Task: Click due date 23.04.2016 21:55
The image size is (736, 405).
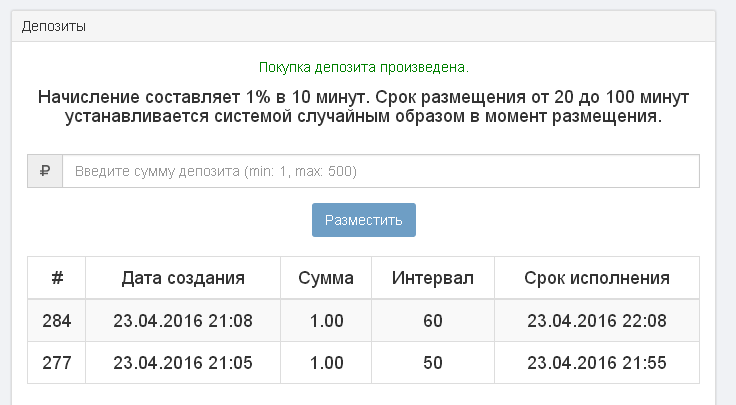Action: pyautogui.click(x=597, y=363)
